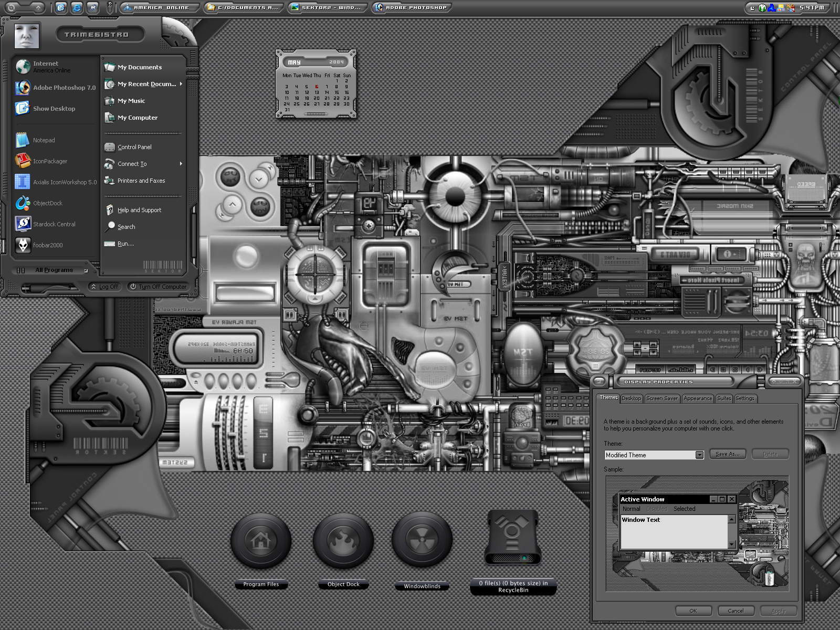Expand My Recent Documents submenu
This screenshot has height=630, width=840.
[x=143, y=84]
